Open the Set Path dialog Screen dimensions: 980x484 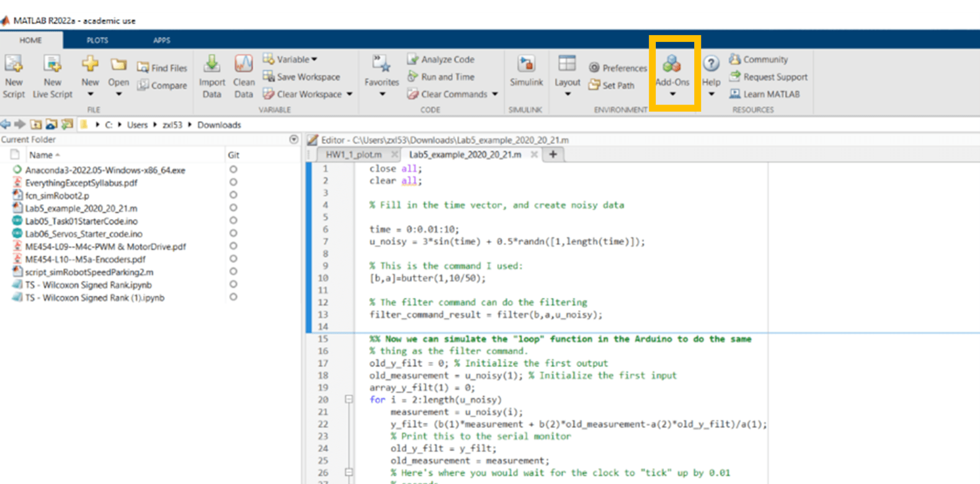612,85
